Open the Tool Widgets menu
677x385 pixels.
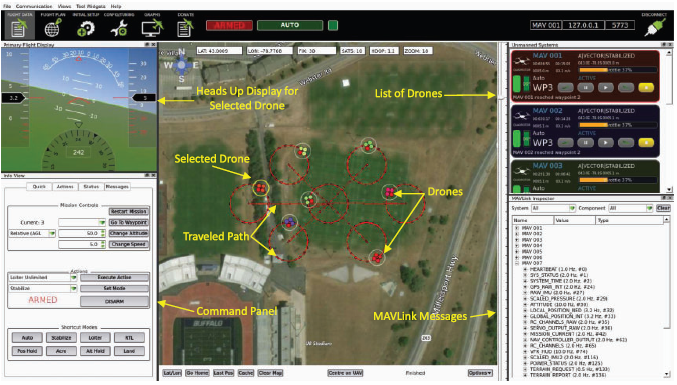click(x=91, y=6)
